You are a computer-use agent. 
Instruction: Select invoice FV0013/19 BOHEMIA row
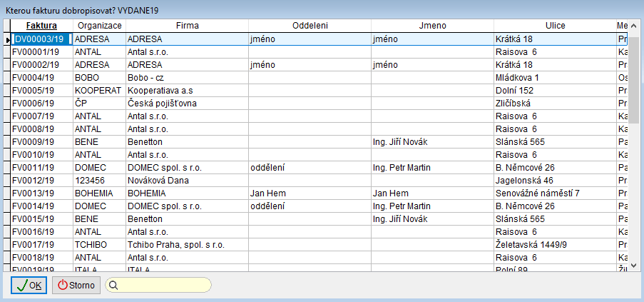point(41,193)
